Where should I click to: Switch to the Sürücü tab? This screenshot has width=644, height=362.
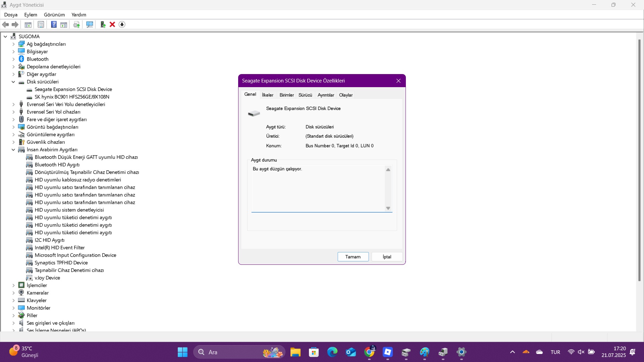305,95
